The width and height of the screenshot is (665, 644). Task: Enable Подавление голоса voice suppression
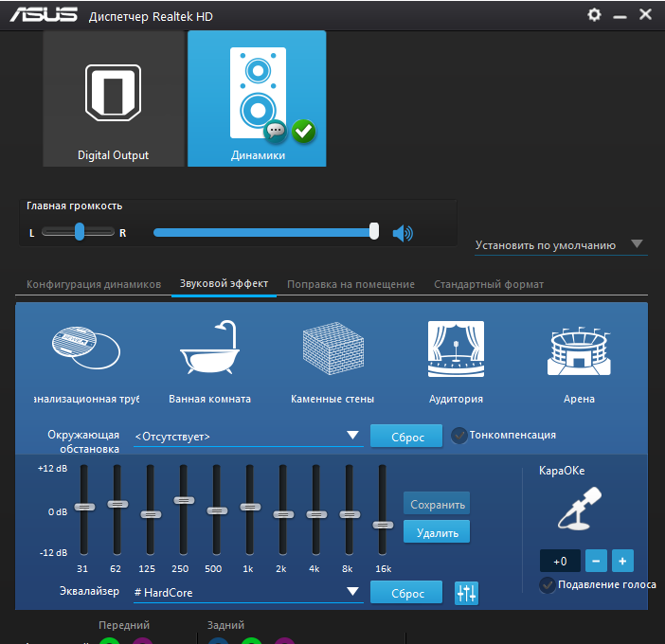[548, 585]
